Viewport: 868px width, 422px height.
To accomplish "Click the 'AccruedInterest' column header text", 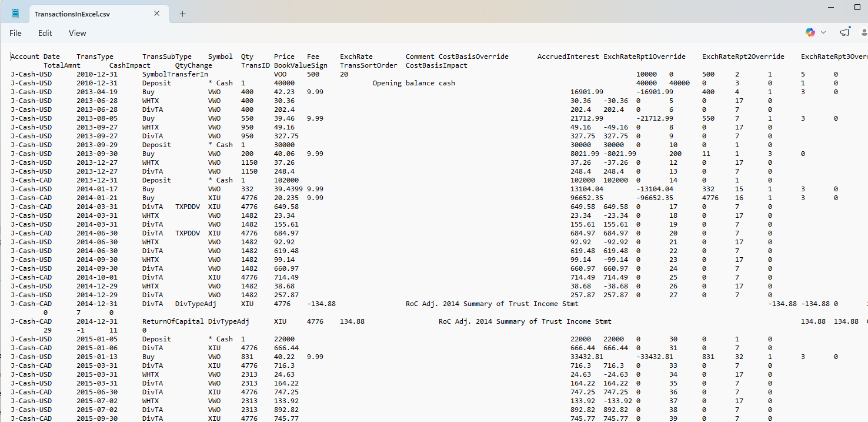I will (568, 57).
